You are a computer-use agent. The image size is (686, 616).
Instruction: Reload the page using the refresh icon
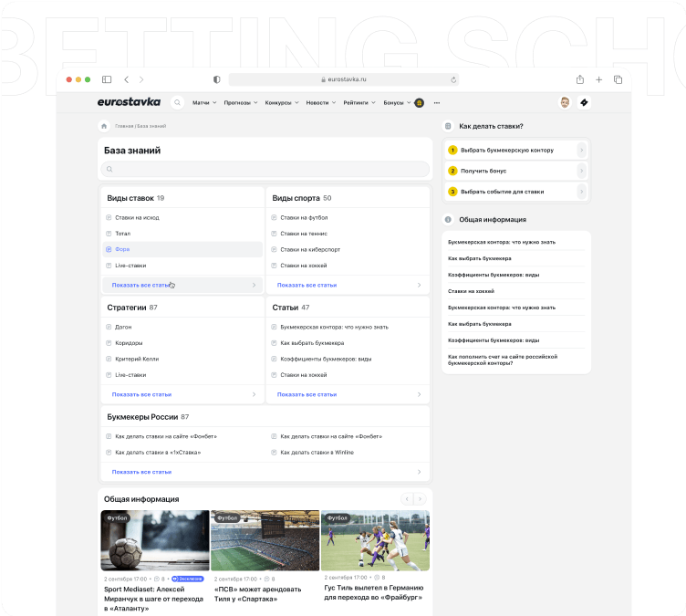(453, 80)
